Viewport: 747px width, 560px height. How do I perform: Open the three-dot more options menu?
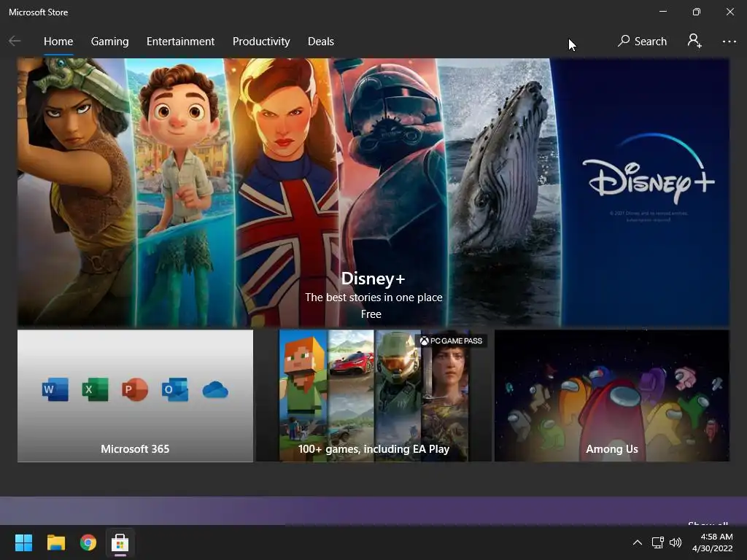click(x=729, y=42)
